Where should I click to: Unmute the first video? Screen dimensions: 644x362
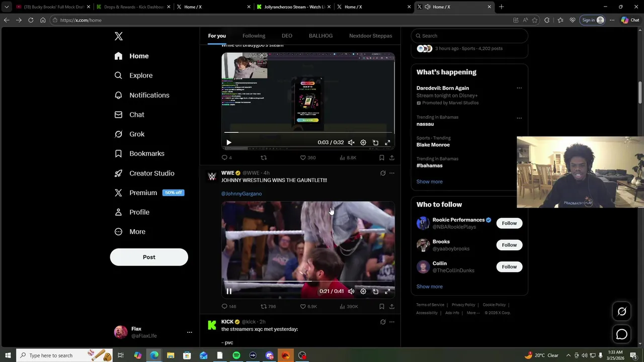pyautogui.click(x=351, y=143)
